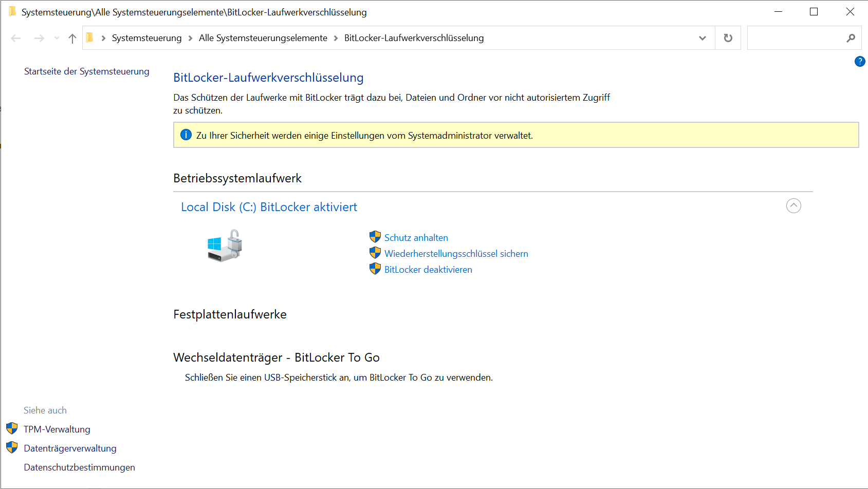Click the shield beside BitLocker deaktivieren

click(375, 269)
